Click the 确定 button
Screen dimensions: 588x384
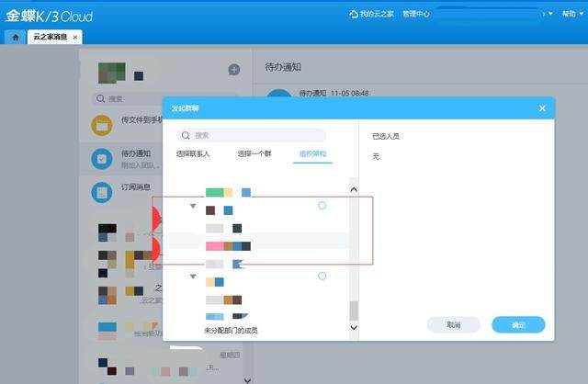click(518, 325)
